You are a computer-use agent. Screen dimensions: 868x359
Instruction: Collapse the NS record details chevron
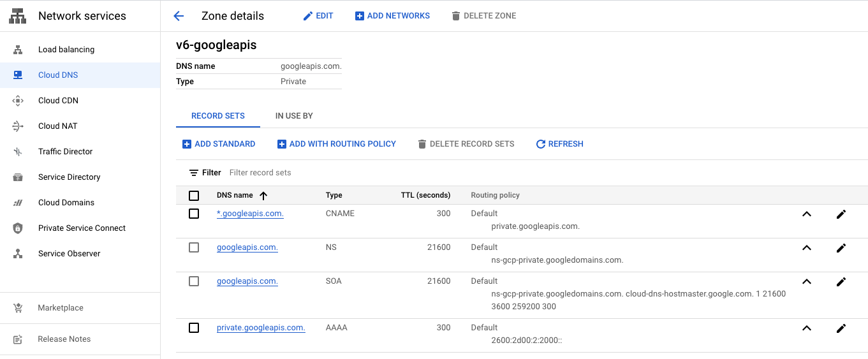[806, 248]
